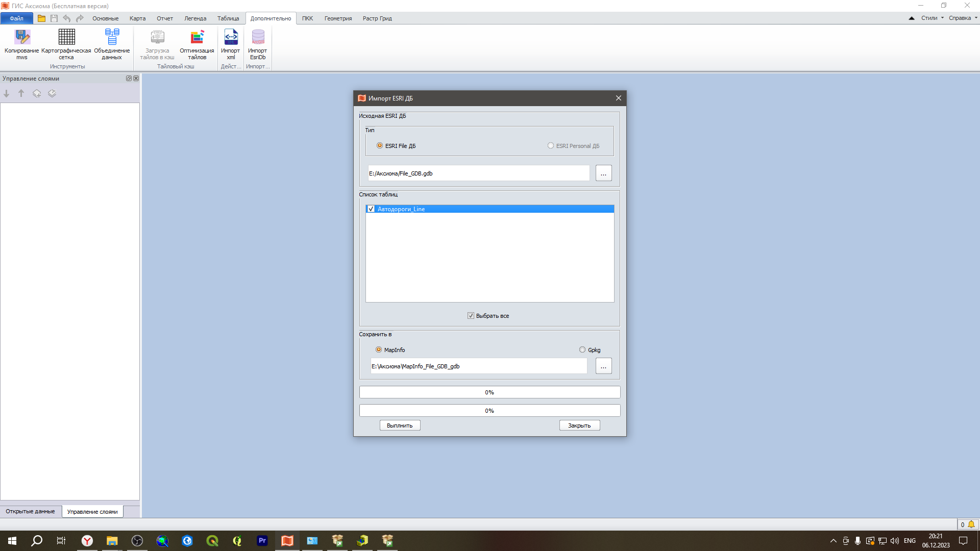Select the Объединение данных tool icon
The height and width of the screenshot is (551, 980).
click(112, 37)
